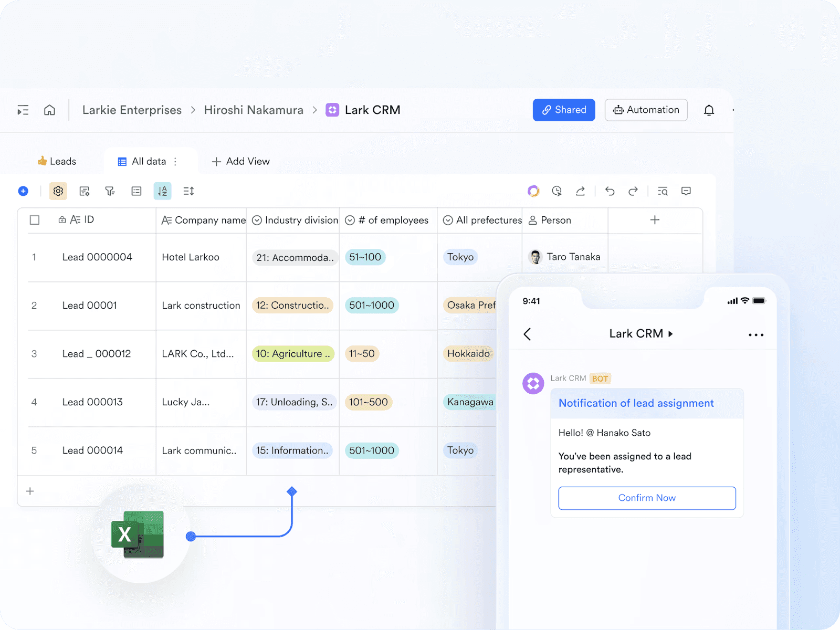Open the phone chat more options dots
This screenshot has height=630, width=840.
756,334
